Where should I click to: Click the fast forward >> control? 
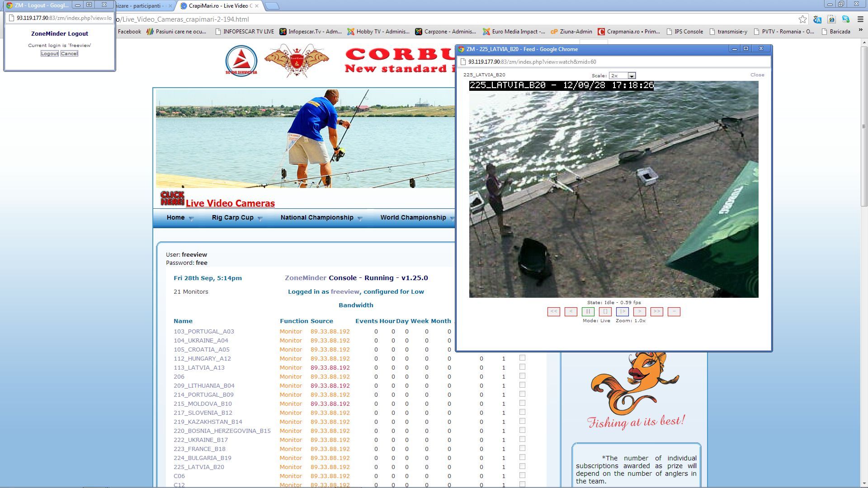pyautogui.click(x=656, y=312)
